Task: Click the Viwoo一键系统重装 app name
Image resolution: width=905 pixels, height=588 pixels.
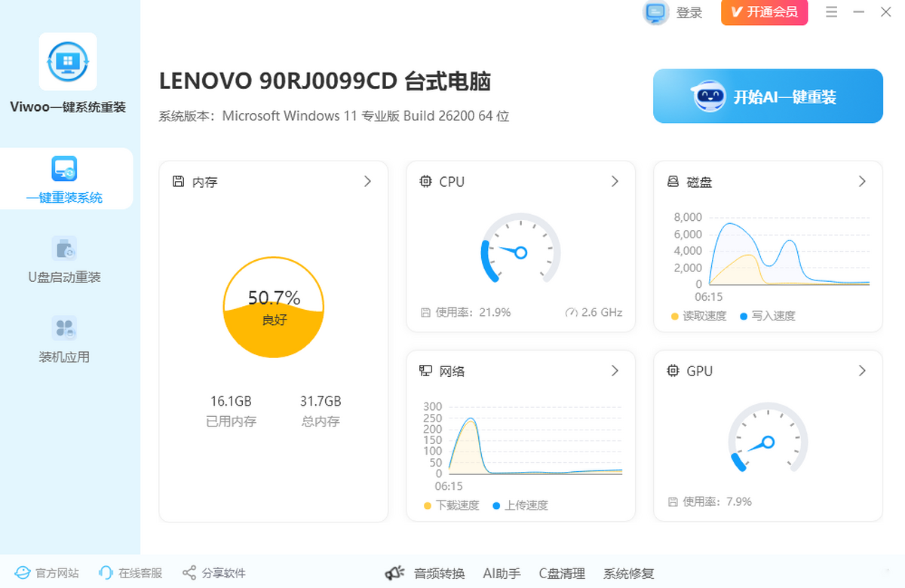Action: 68,107
